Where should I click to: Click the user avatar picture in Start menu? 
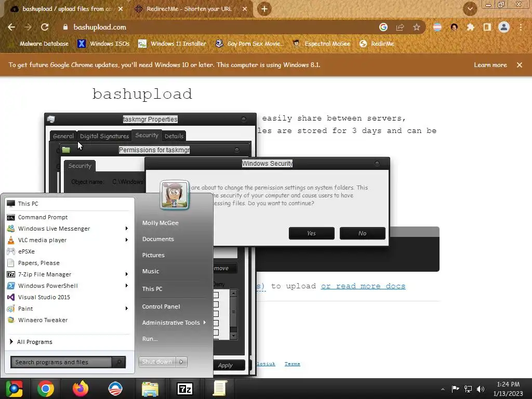pos(175,195)
